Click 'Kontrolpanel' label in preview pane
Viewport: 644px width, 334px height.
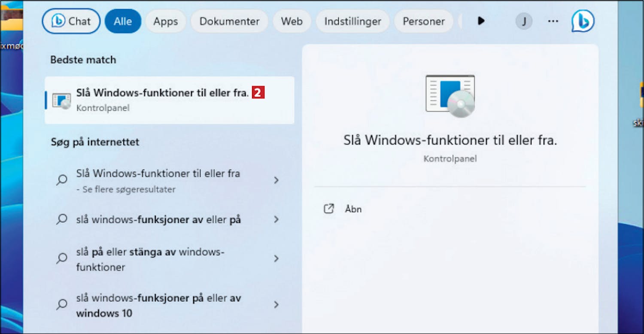click(x=450, y=159)
